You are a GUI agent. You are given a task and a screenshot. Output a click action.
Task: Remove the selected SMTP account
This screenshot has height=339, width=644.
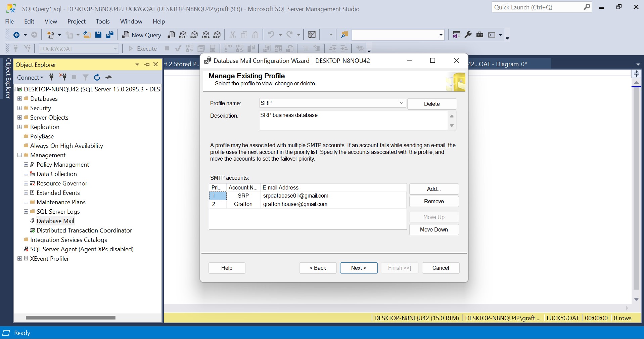[x=434, y=201]
